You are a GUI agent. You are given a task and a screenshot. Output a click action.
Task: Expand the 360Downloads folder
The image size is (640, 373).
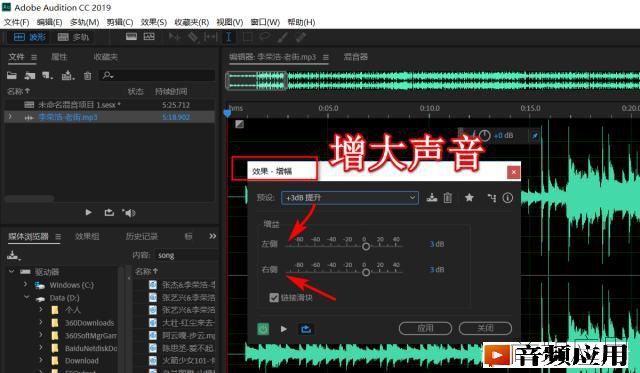point(41,322)
